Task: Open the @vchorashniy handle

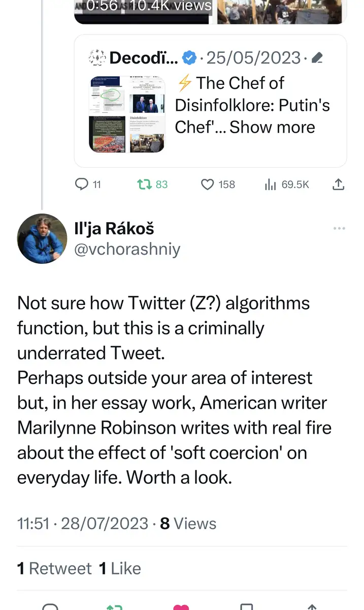Action: pyautogui.click(x=127, y=250)
